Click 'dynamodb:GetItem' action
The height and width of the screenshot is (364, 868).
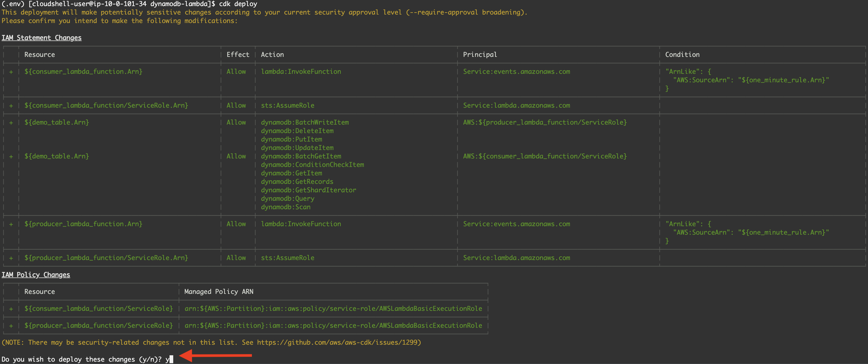(x=291, y=173)
